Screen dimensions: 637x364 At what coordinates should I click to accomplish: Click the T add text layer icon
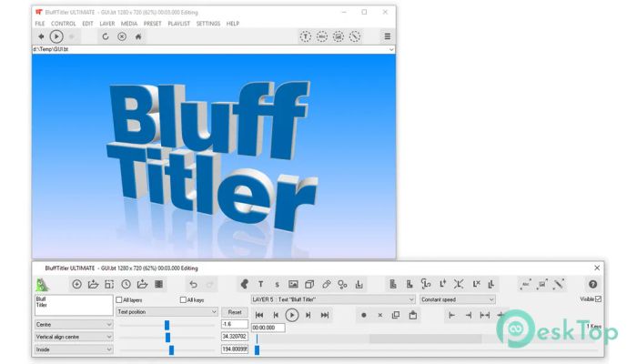point(261,284)
